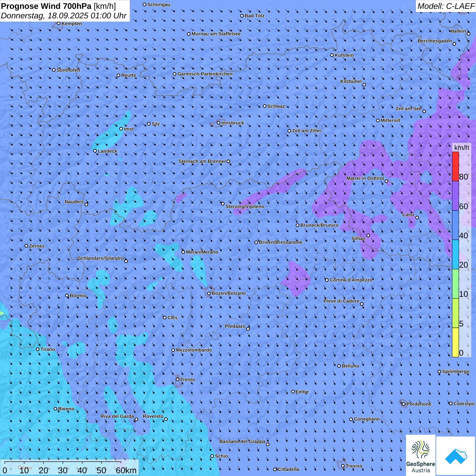The height and width of the screenshot is (476, 476).
Task: Select the yellow 0 km/h legend color
Action: click(x=455, y=342)
